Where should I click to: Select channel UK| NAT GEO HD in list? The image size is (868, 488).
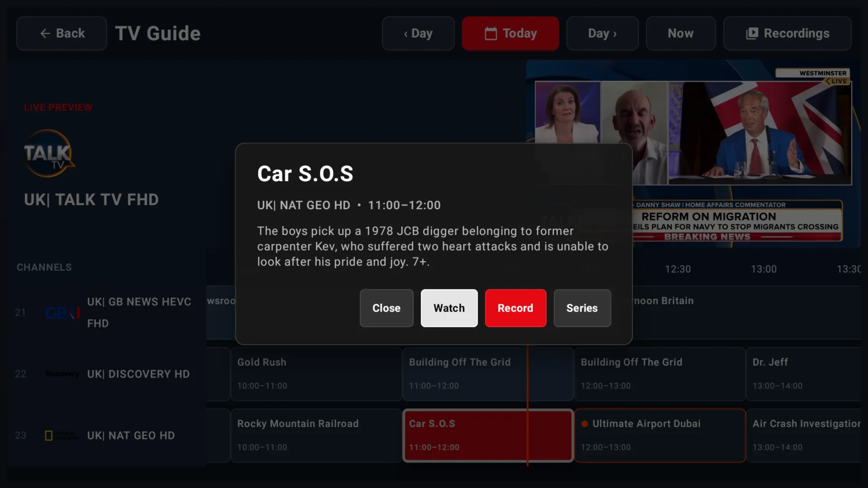pyautogui.click(x=107, y=436)
